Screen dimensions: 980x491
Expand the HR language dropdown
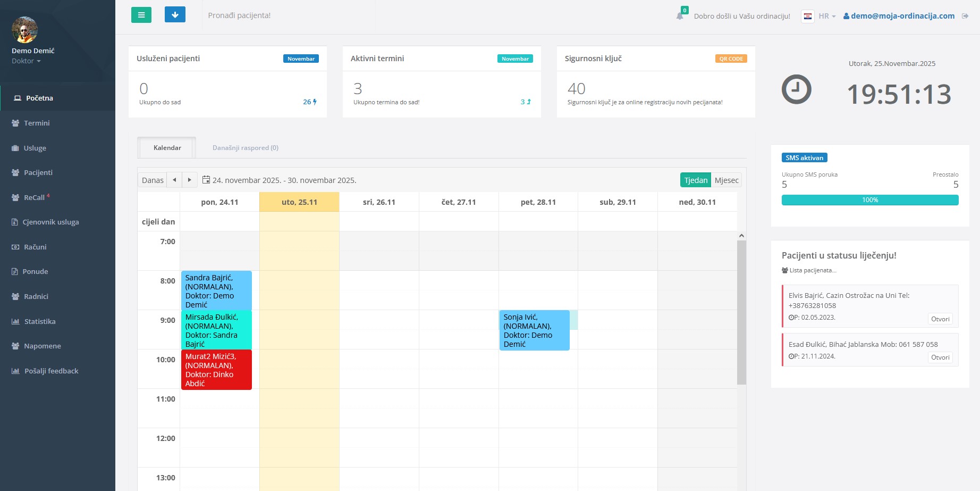pyautogui.click(x=826, y=16)
